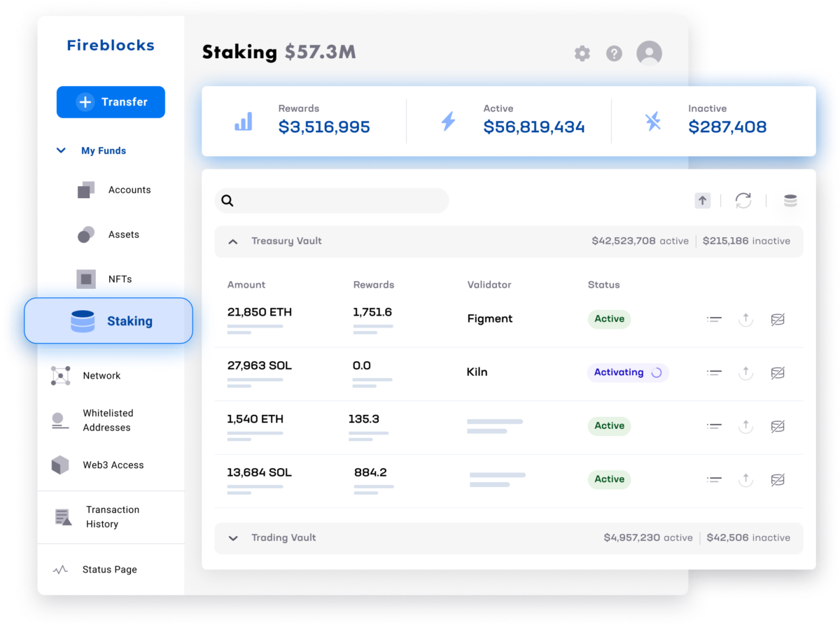Click Active badge in the 1,540 ETH row
The width and height of the screenshot is (840, 627).
click(x=609, y=426)
